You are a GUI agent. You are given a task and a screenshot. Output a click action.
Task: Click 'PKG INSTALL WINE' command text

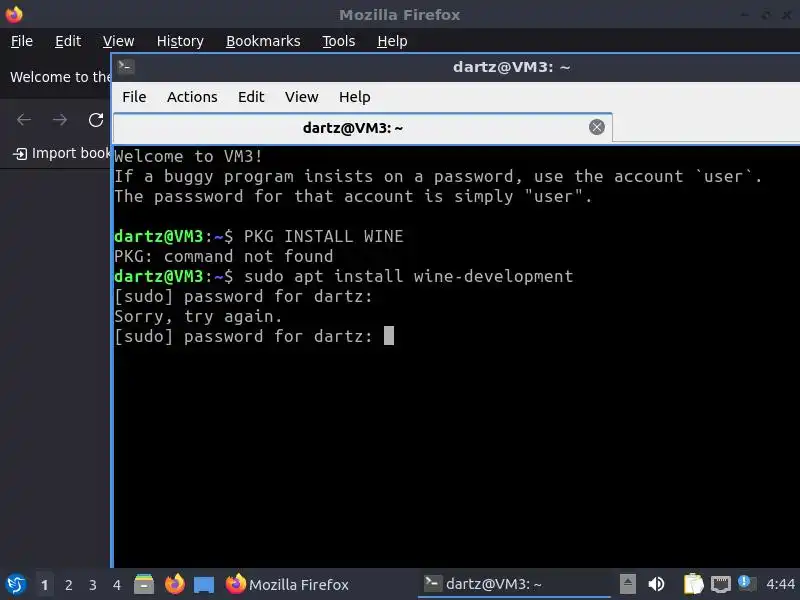323,236
